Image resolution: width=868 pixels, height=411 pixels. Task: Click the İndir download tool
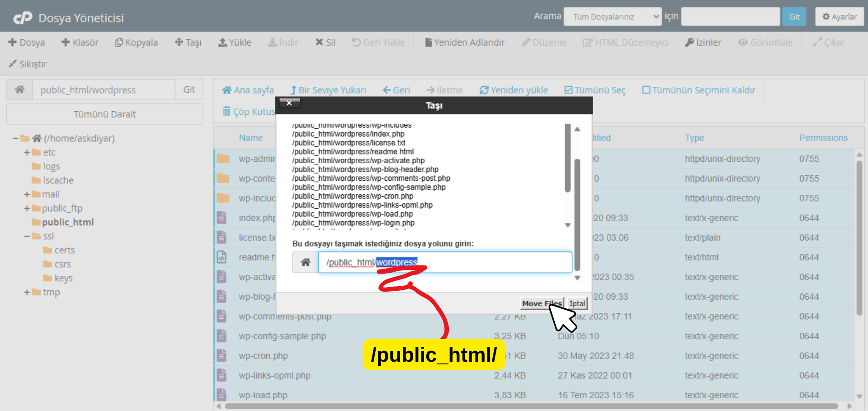[x=283, y=43]
